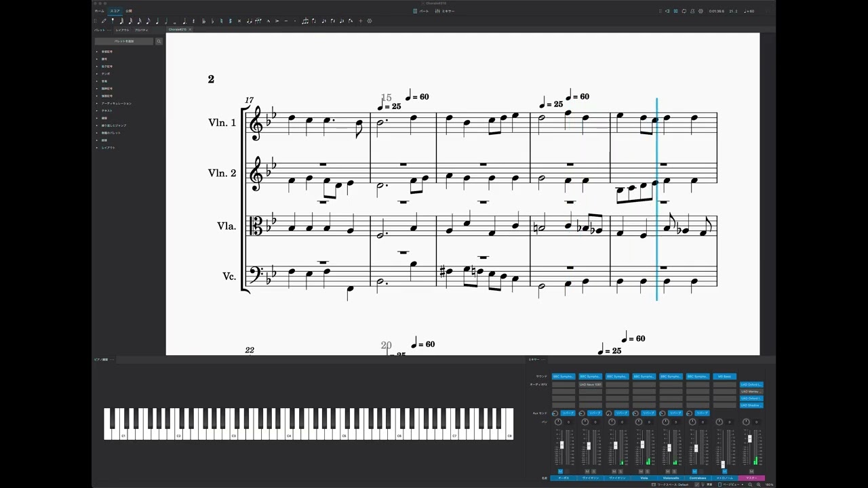Open the ページビュー view mode dropdown

732,485
